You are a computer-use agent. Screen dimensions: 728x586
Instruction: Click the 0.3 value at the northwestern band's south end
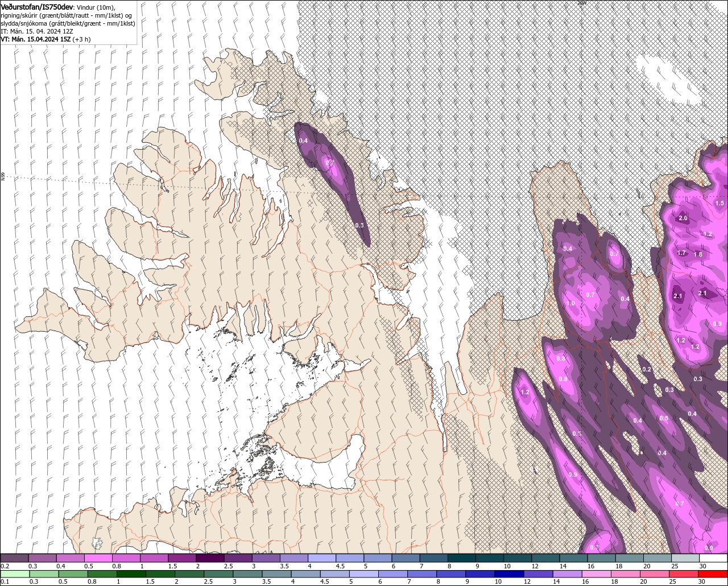click(x=359, y=225)
